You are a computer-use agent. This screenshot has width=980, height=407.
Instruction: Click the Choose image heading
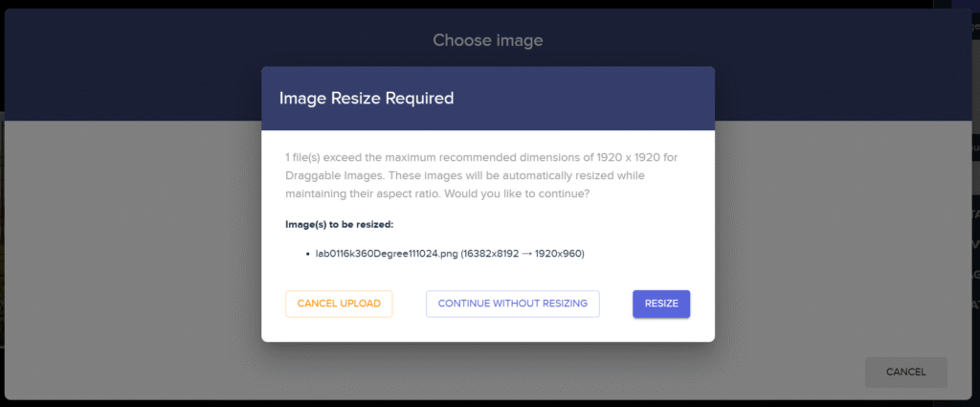487,40
